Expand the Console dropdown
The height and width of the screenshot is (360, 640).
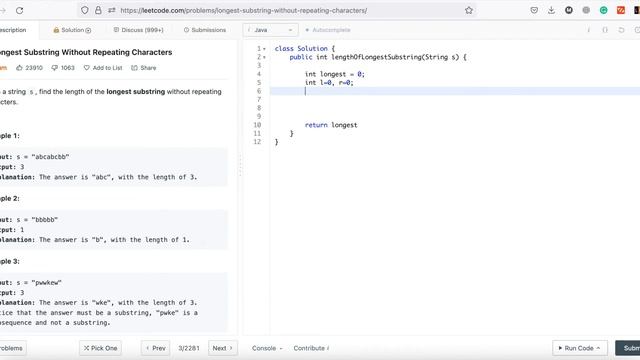[267, 348]
